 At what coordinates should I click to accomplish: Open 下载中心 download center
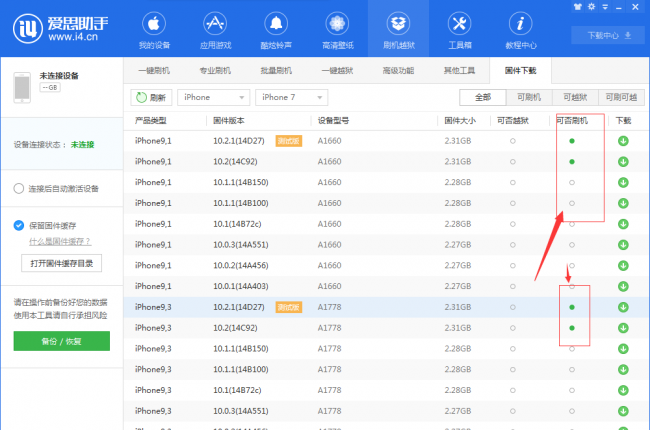[x=608, y=35]
